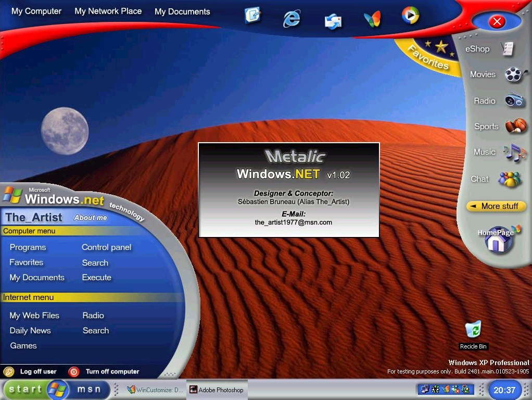Open the eShop document icon
The image size is (532, 400).
tap(508, 49)
